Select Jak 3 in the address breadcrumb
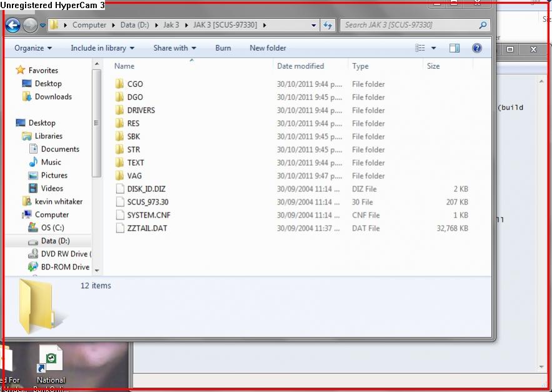 pyautogui.click(x=171, y=25)
